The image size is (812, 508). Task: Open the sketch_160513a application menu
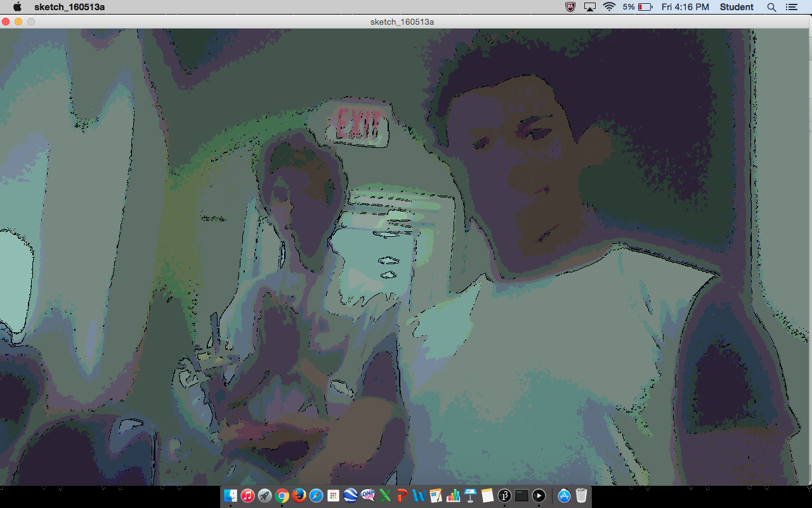click(x=69, y=7)
